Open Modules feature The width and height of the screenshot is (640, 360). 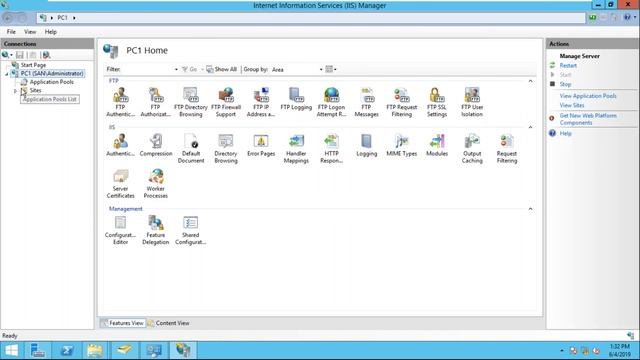pyautogui.click(x=437, y=145)
